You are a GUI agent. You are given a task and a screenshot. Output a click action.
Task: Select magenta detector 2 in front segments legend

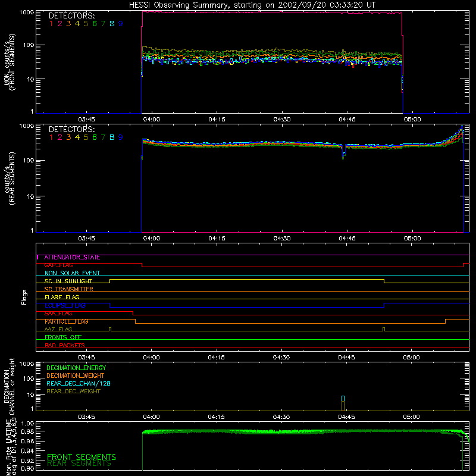point(60,24)
